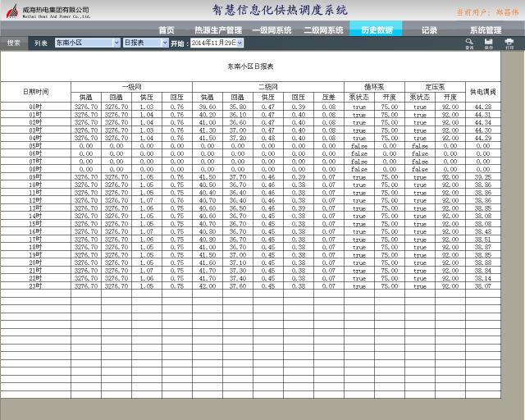Select the 历史数据 tab
Image resolution: width=525 pixels, height=420 pixels.
pos(376,30)
